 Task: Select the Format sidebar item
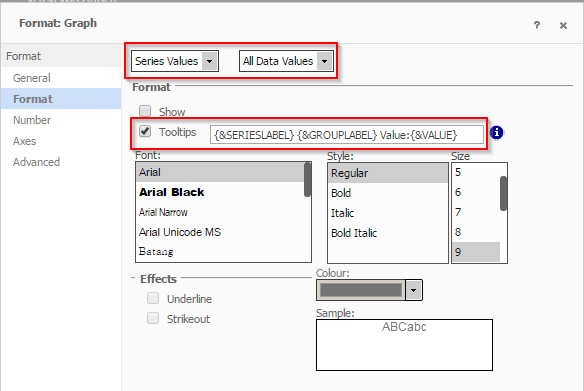point(61,99)
